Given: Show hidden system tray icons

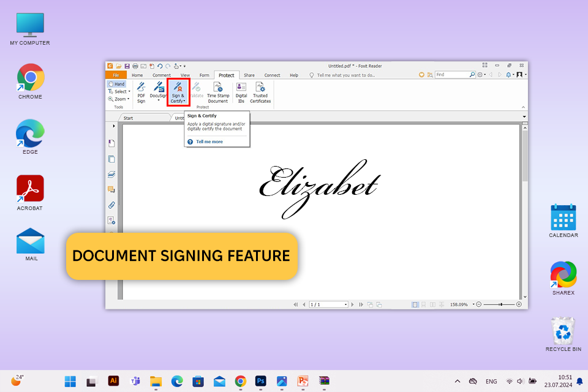Looking at the screenshot, I should pyautogui.click(x=457, y=381).
